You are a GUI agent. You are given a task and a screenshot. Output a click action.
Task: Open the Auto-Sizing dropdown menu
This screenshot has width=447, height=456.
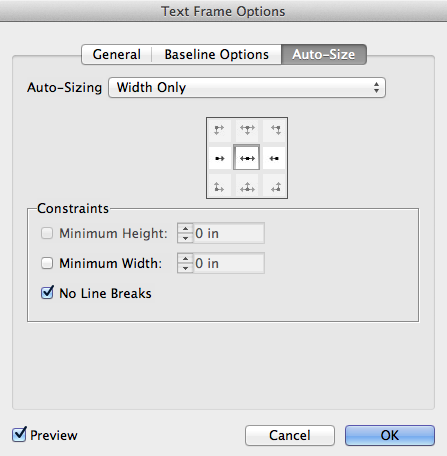247,87
